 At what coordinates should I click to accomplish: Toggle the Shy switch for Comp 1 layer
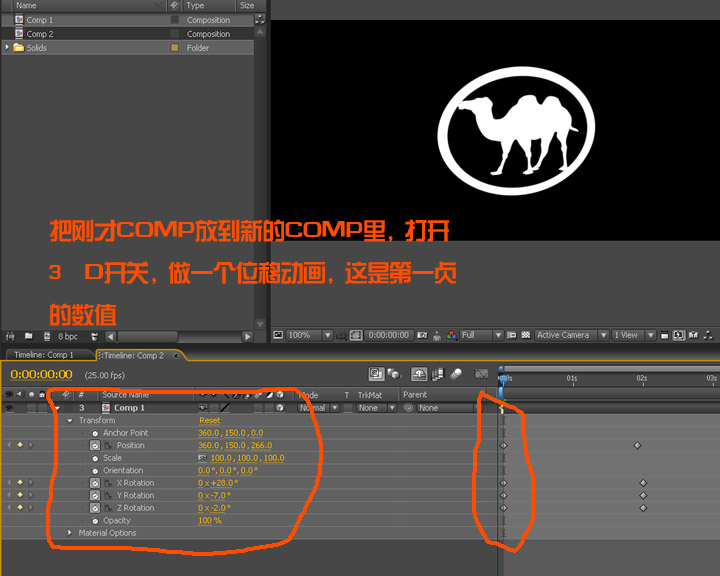[x=202, y=407]
